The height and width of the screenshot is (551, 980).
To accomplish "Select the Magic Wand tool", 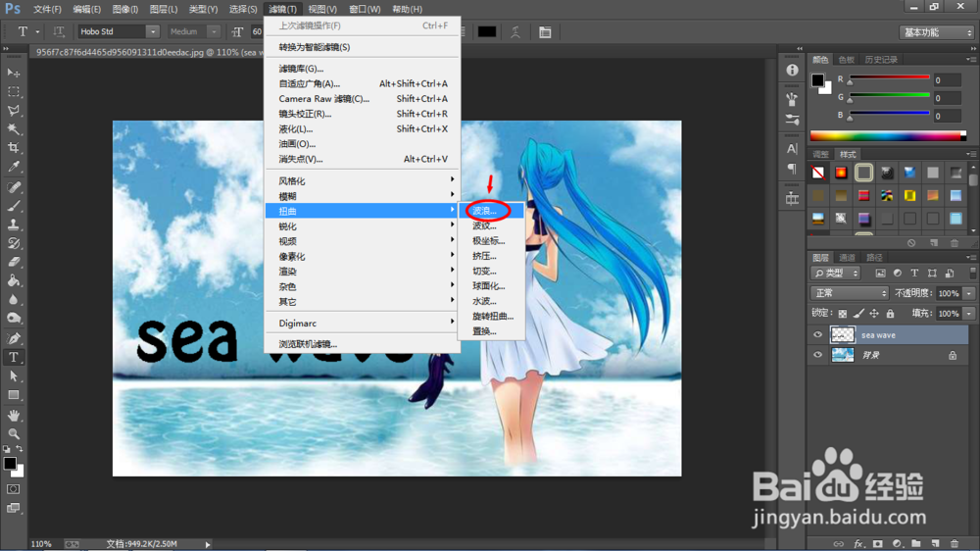I will click(13, 129).
